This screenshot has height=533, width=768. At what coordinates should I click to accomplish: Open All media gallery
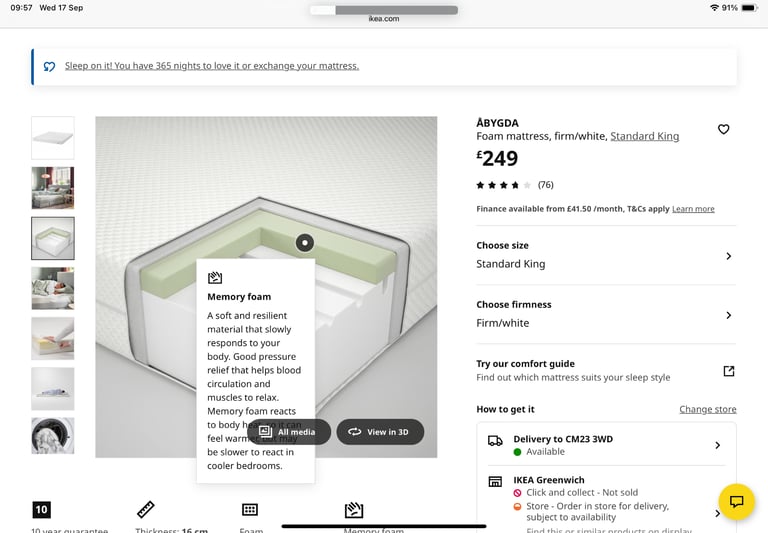pyautogui.click(x=288, y=432)
